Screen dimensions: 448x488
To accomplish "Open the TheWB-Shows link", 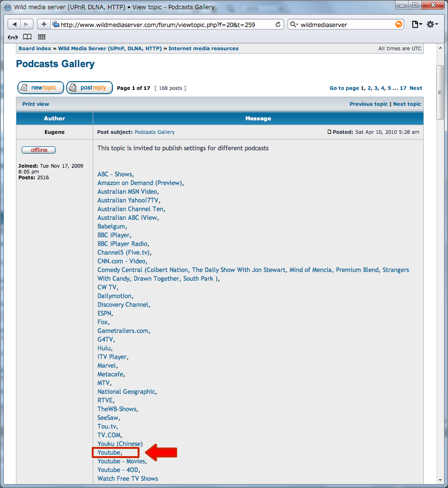I will [117, 409].
